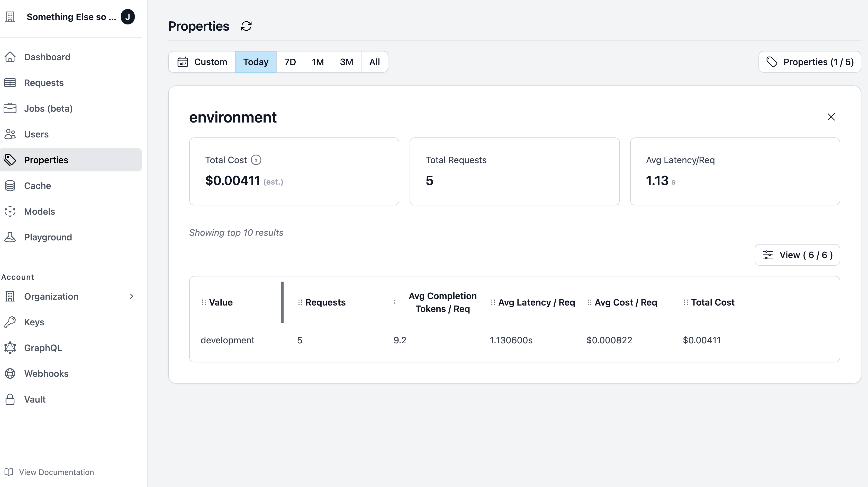Open the Vault via its lock icon
This screenshot has width=868, height=487.
10,399
